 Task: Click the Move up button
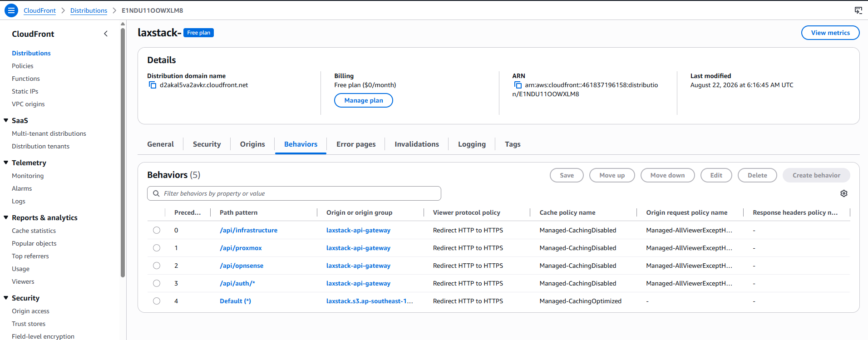click(x=612, y=175)
